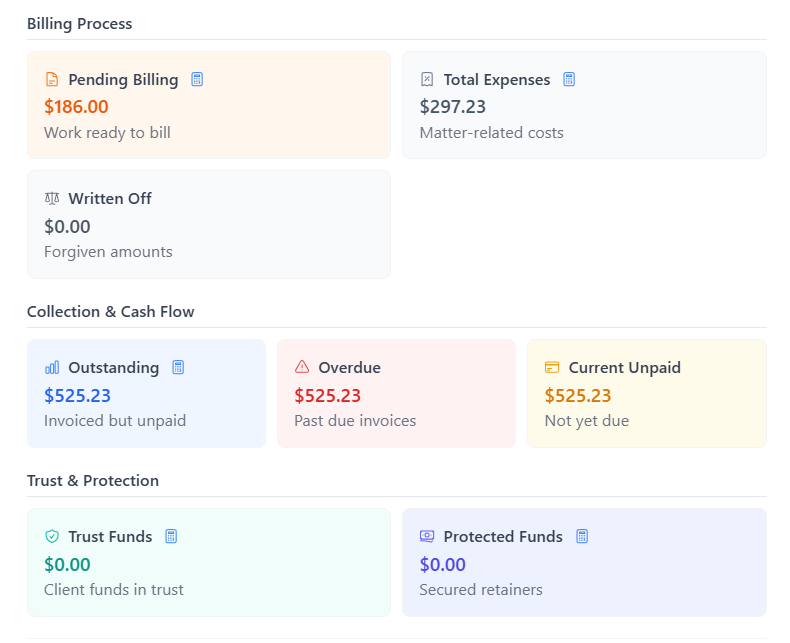This screenshot has width=790, height=643.
Task: Open the Pending Billing $186.00 amount
Action: (x=76, y=107)
